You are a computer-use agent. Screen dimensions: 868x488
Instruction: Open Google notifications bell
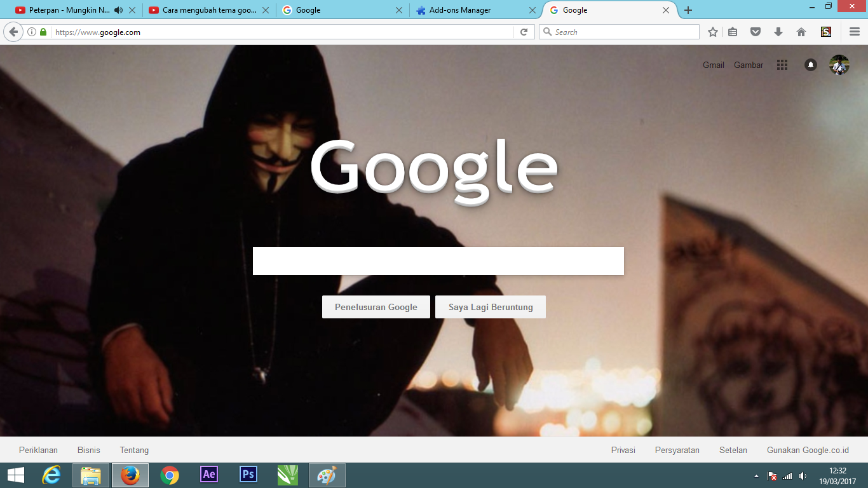tap(811, 65)
